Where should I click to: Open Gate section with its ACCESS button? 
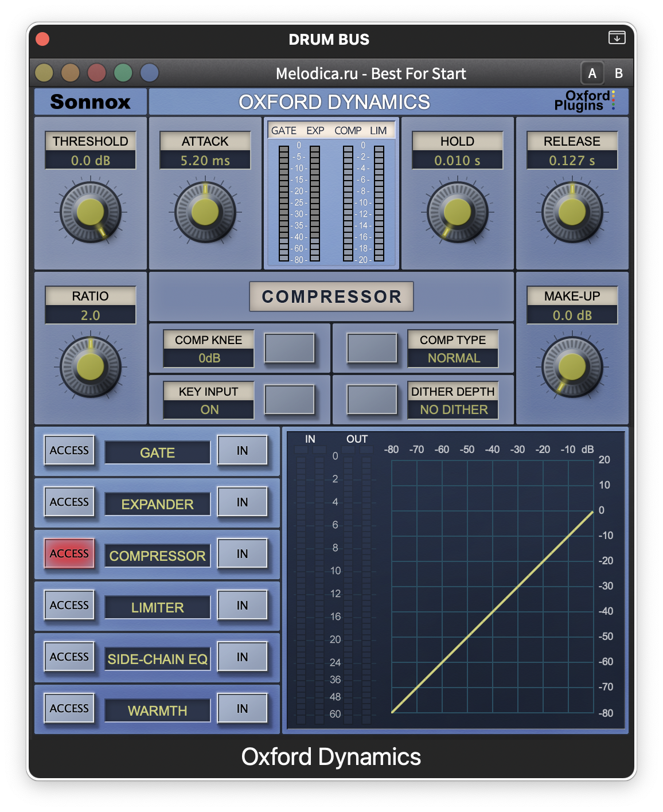pyautogui.click(x=69, y=451)
